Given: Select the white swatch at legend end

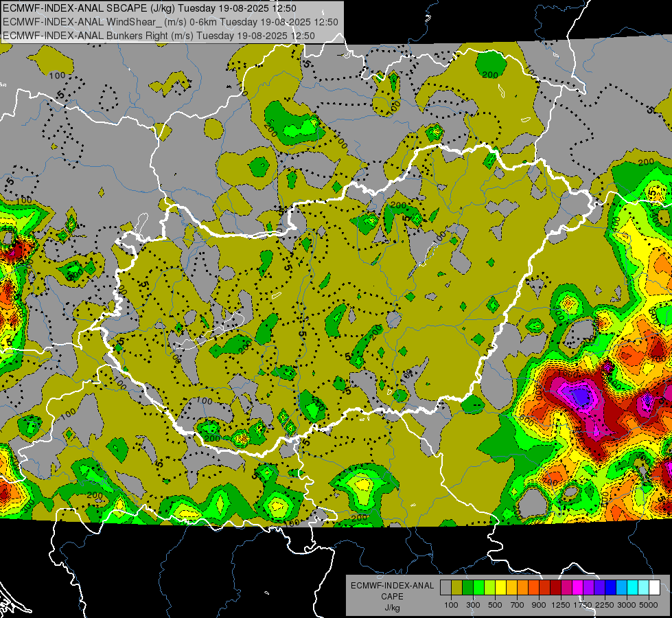Looking at the screenshot, I should click(654, 588).
